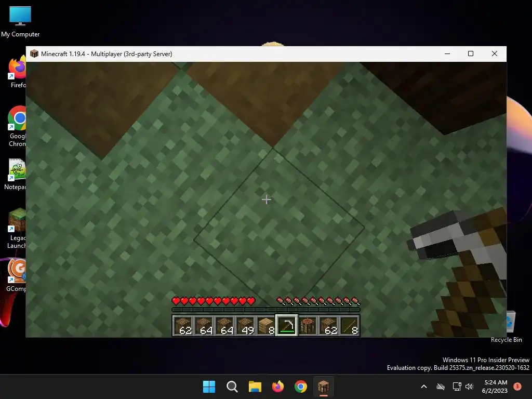Open Chrome from the taskbar
Viewport: 532px width, 399px height.
coord(301,387)
